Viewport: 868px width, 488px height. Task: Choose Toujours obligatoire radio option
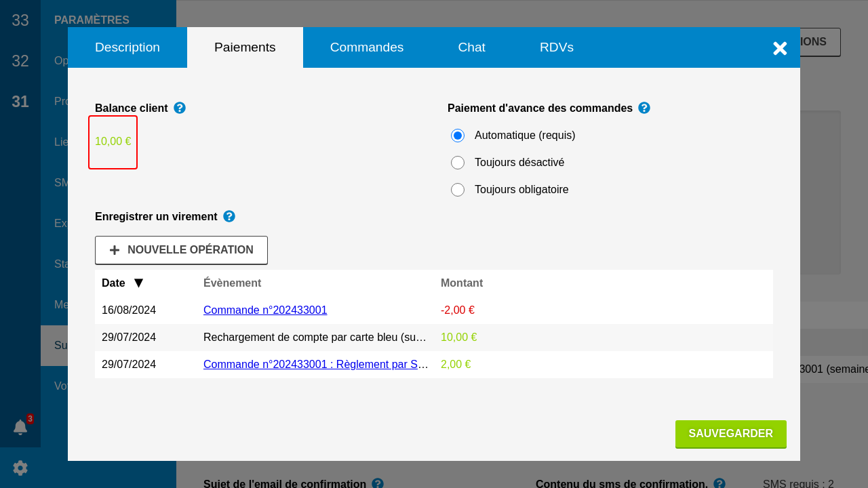tap(458, 190)
